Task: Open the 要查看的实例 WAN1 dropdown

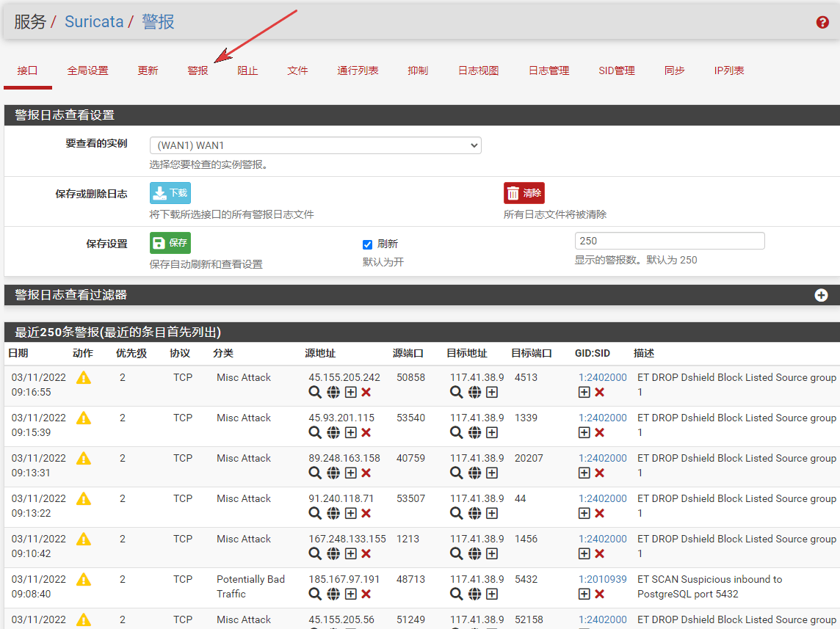Action: (315, 145)
